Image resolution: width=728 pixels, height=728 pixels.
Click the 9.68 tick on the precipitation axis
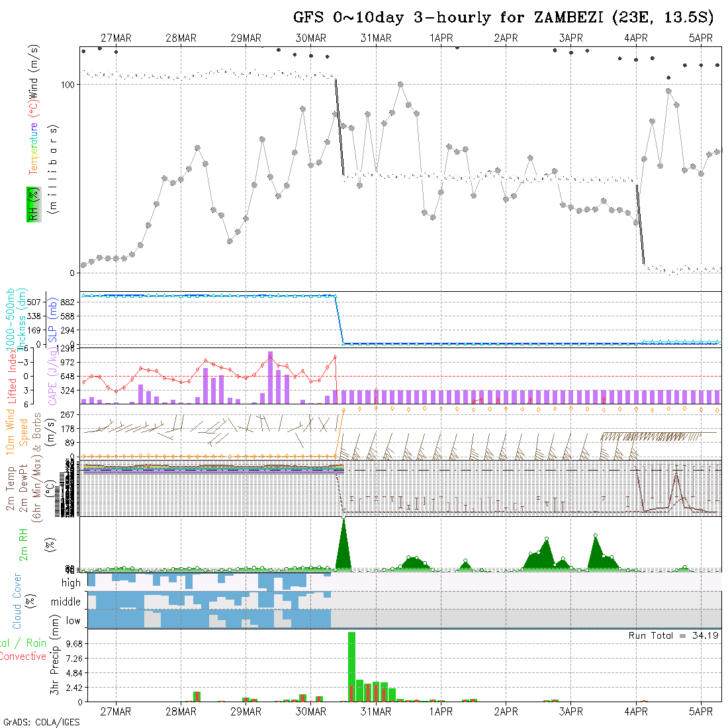click(x=69, y=644)
